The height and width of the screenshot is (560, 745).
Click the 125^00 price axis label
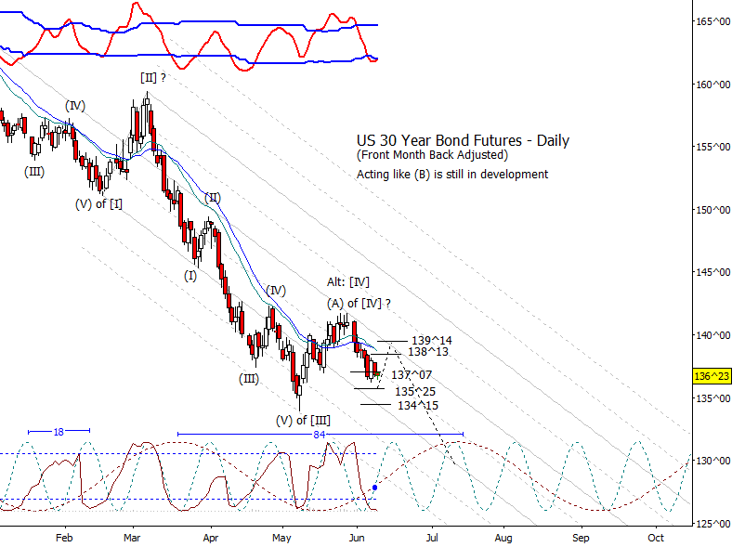pos(713,524)
